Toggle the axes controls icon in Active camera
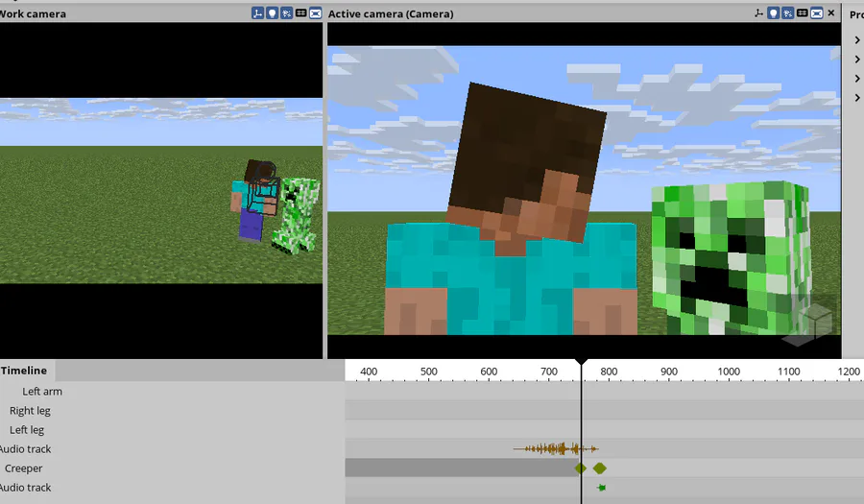This screenshot has height=504, width=864. pyautogui.click(x=758, y=13)
